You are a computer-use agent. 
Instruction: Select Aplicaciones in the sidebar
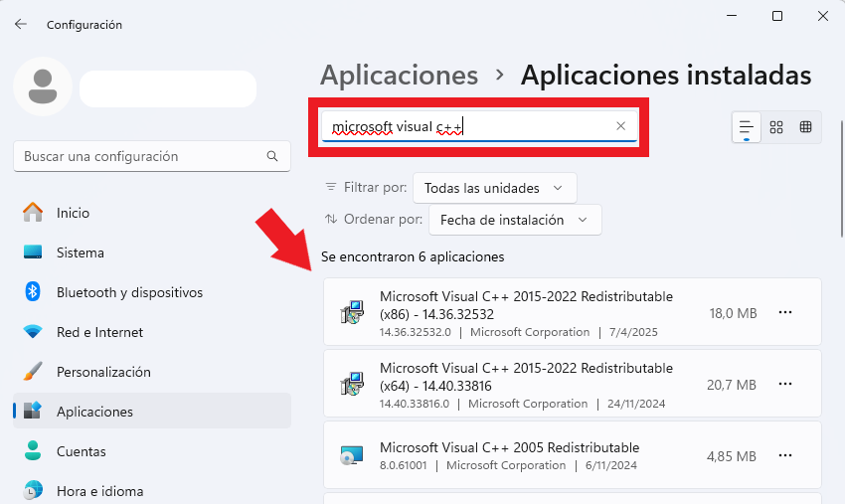(x=152, y=412)
